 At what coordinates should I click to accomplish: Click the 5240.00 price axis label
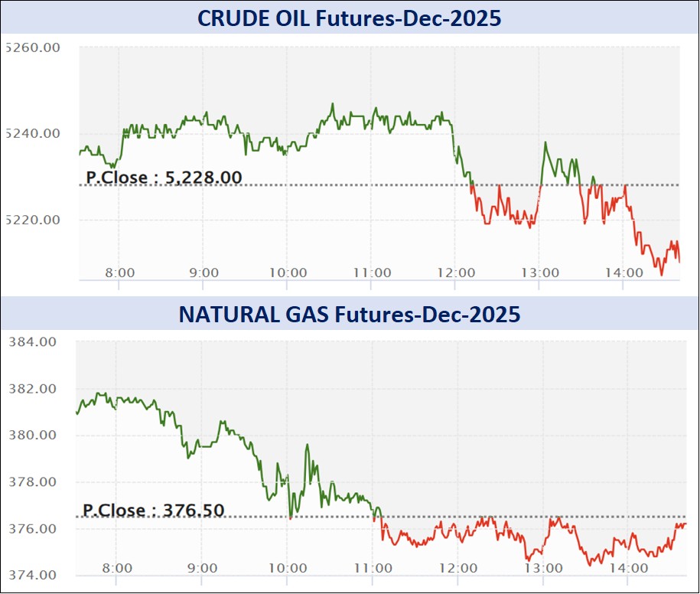click(x=32, y=134)
